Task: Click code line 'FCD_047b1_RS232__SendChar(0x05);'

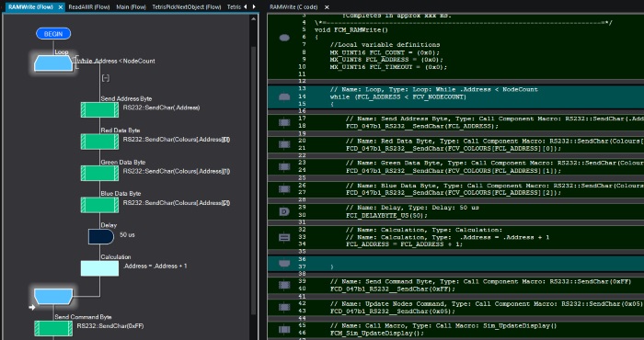Action: click(392, 312)
